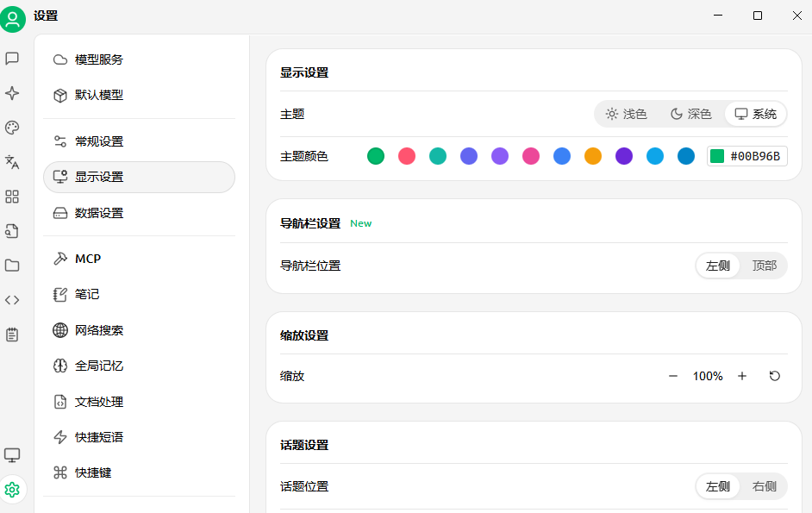This screenshot has height=513, width=812.
Task: Click the 话题设置 section heading
Action: (x=304, y=445)
